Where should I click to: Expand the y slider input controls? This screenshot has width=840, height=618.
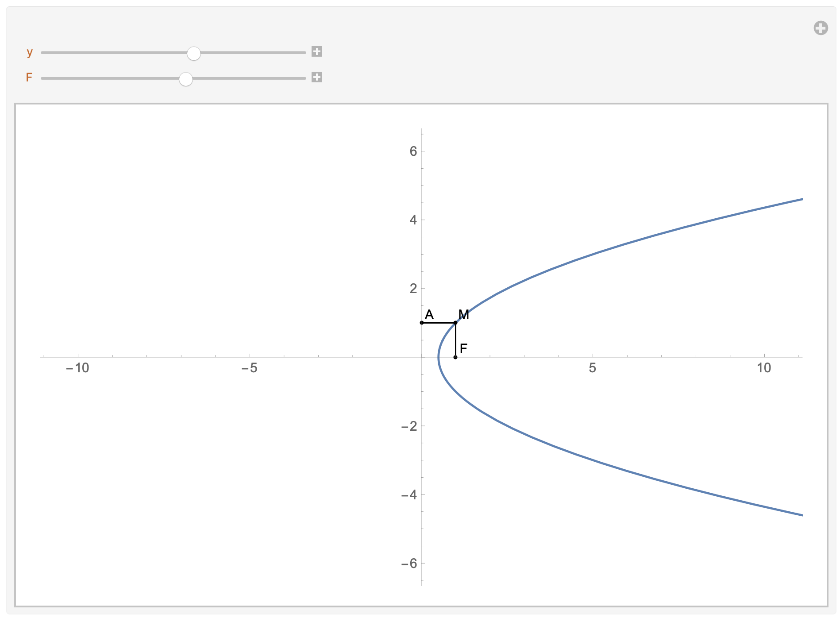317,52
